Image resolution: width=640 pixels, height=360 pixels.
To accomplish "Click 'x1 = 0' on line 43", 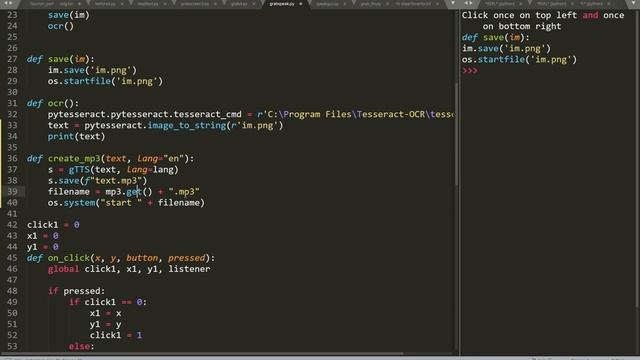I will pos(42,236).
